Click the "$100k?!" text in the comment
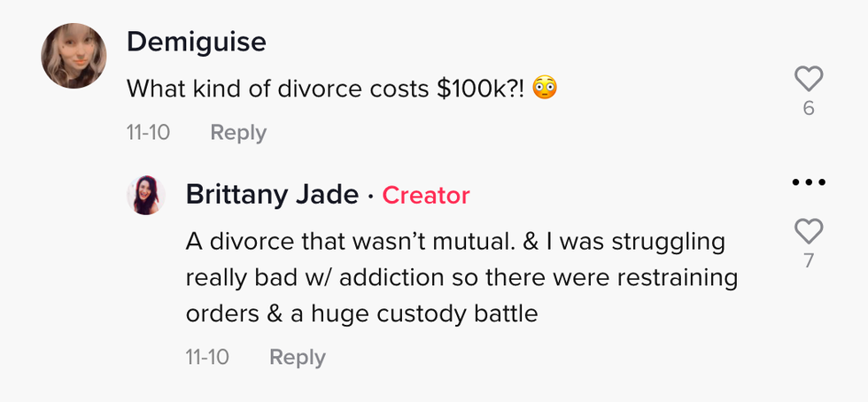This screenshot has height=402, width=868. click(x=483, y=89)
